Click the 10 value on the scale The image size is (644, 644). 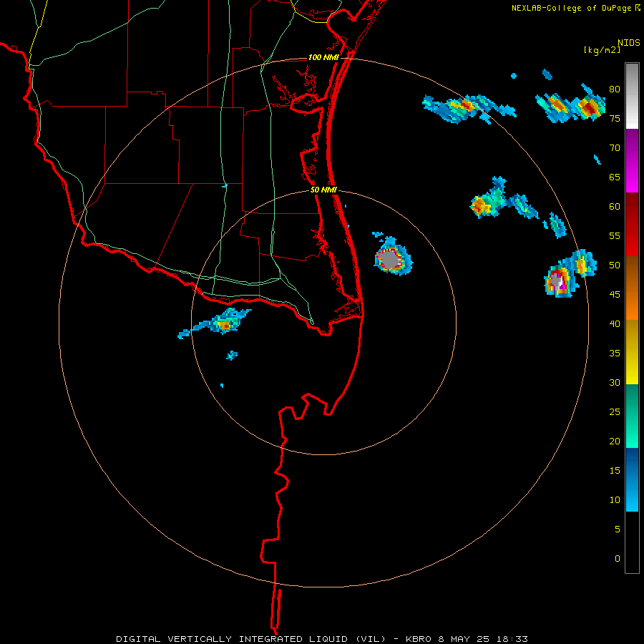click(615, 500)
